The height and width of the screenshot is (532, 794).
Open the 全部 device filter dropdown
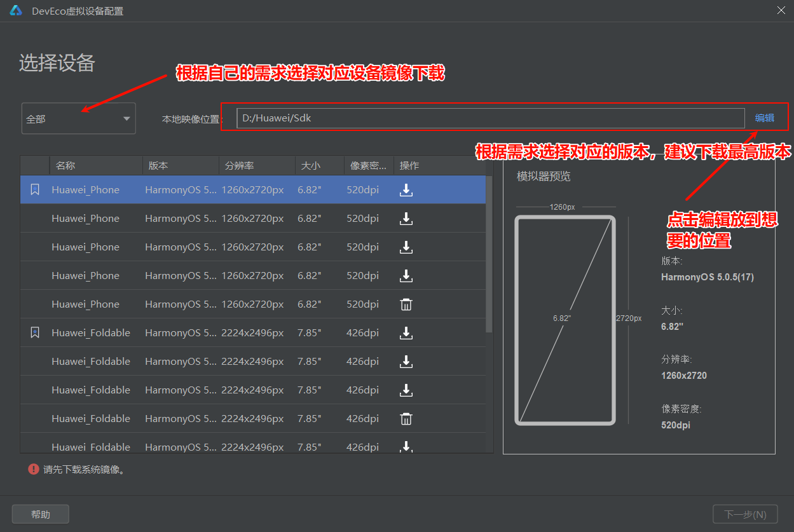tap(78, 118)
